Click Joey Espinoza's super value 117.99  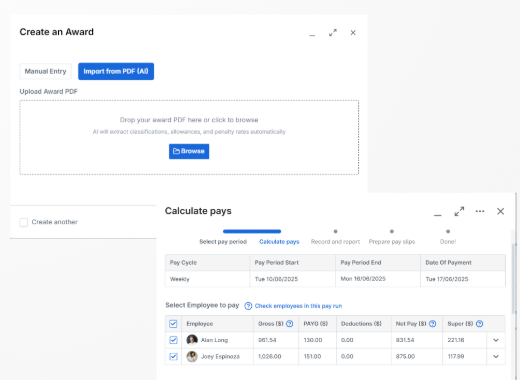click(456, 357)
